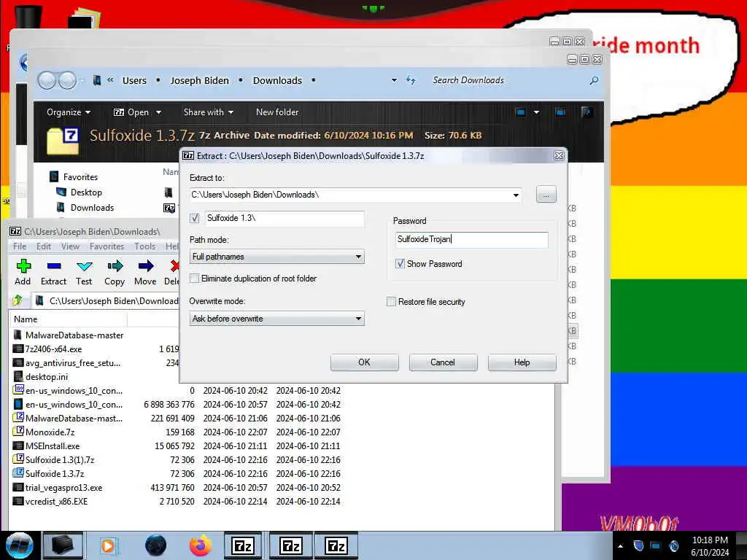Click the Test toolbar icon in 7-Zip
The image size is (747, 560).
[x=84, y=272]
